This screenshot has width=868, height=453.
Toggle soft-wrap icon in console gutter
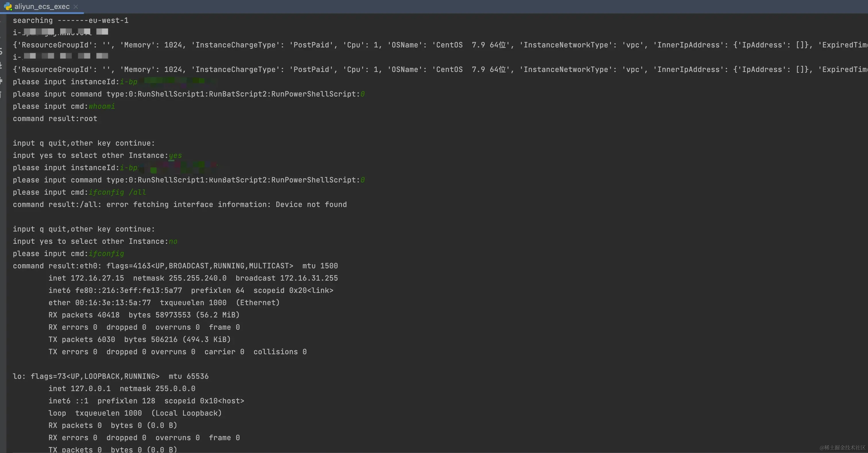click(x=1, y=51)
